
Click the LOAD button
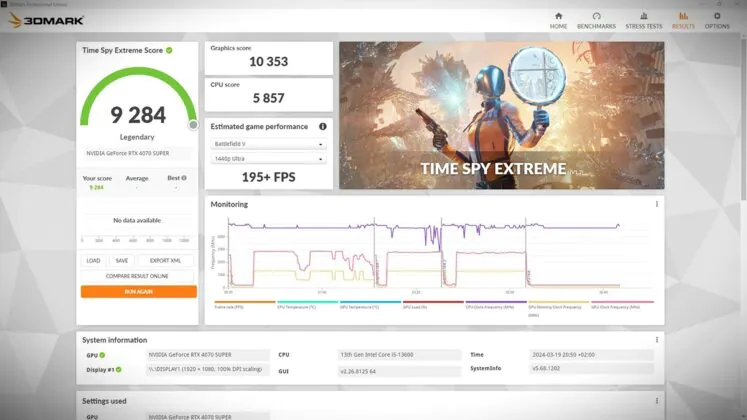click(93, 260)
